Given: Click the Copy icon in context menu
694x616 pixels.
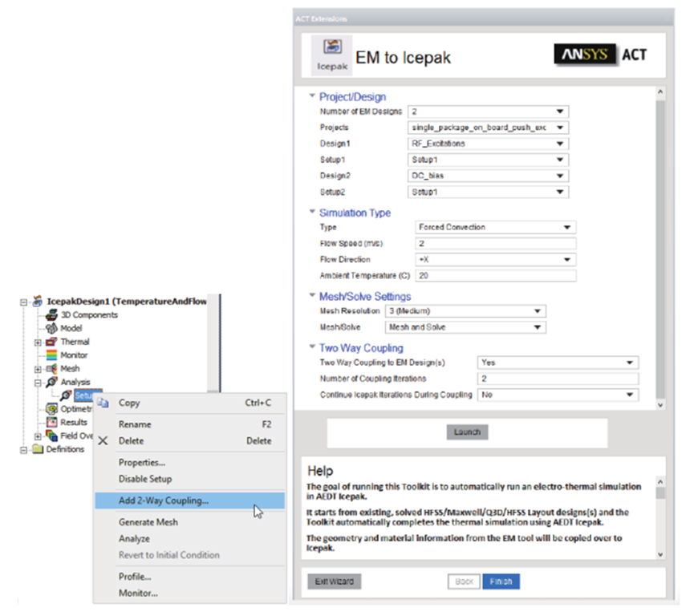Looking at the screenshot, I should [103, 403].
